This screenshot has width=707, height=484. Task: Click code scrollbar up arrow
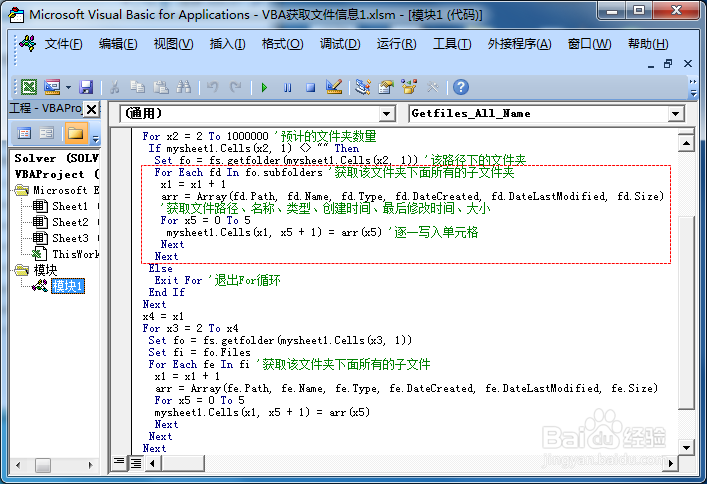click(686, 143)
